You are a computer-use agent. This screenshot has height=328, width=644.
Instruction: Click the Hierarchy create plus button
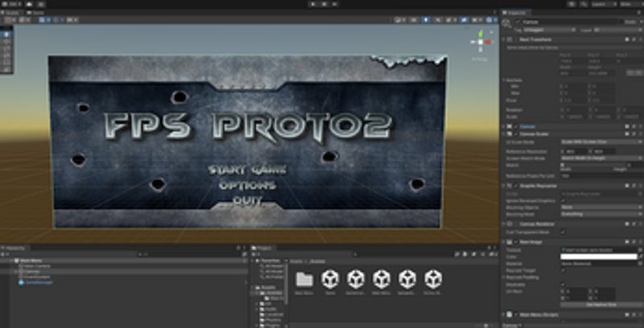4,254
